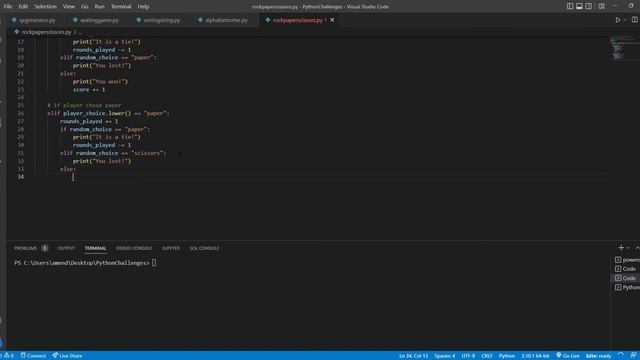
Task: Open the DEBUG CONSOLE panel tab
Action: point(134,248)
